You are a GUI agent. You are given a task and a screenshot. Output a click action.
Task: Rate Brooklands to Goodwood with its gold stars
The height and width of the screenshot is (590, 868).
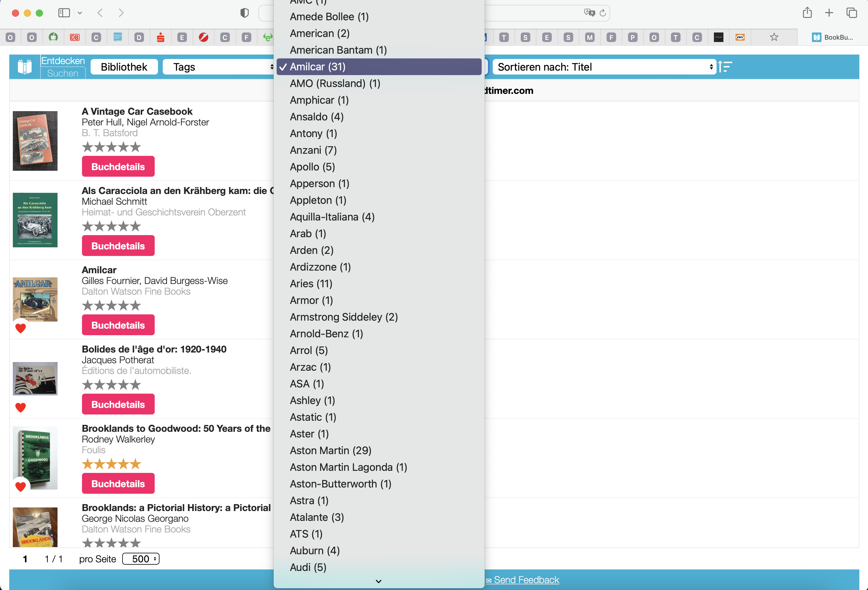point(111,464)
